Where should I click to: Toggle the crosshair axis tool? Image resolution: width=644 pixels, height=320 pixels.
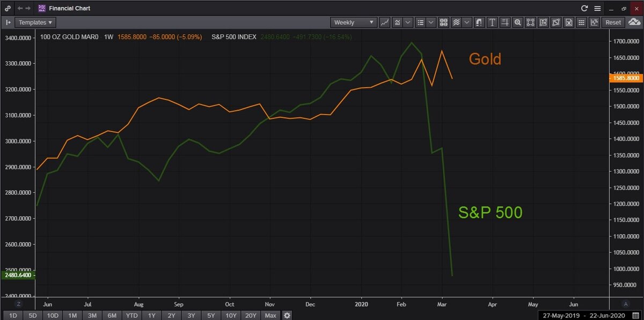point(504,22)
